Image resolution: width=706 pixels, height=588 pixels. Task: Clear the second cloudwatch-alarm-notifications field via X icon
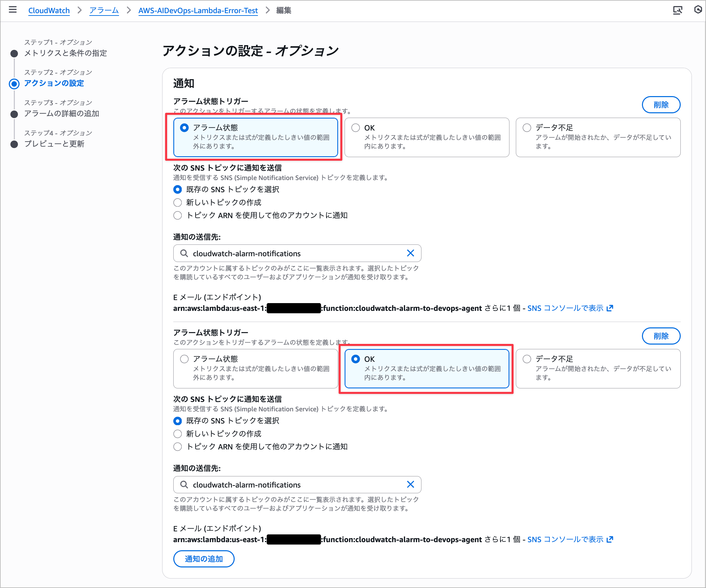tap(411, 484)
